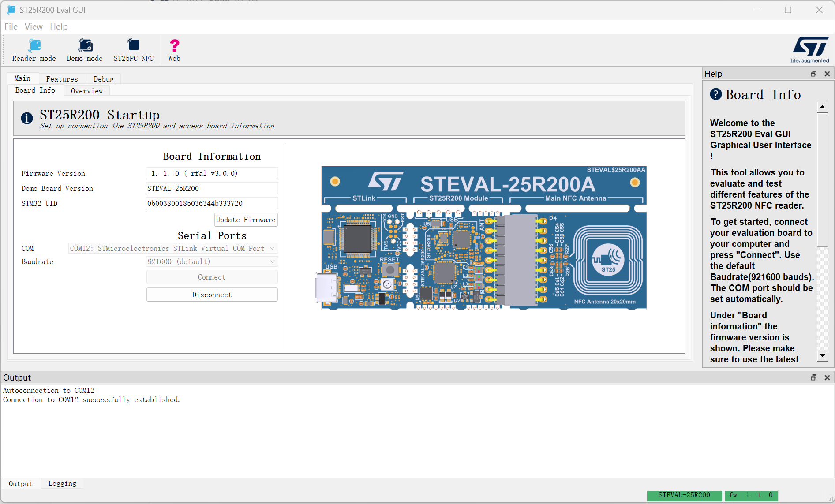Click the Firmware Version field
The image size is (835, 504).
pyautogui.click(x=212, y=173)
